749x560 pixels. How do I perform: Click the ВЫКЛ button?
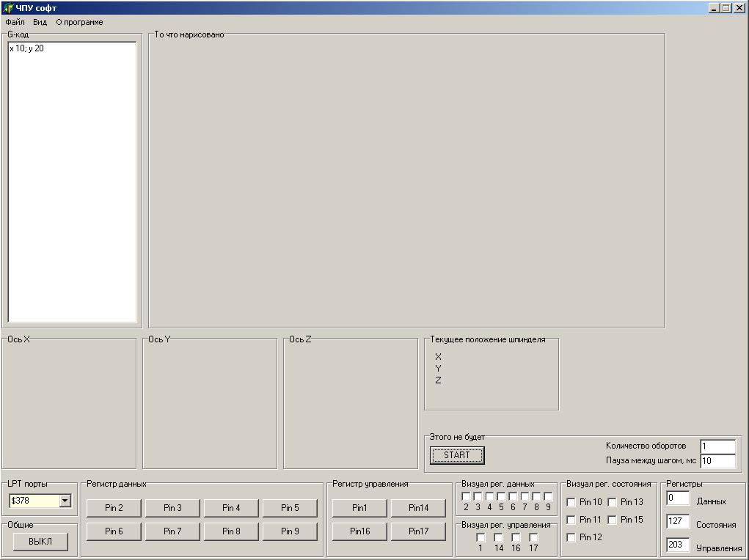pyautogui.click(x=40, y=542)
